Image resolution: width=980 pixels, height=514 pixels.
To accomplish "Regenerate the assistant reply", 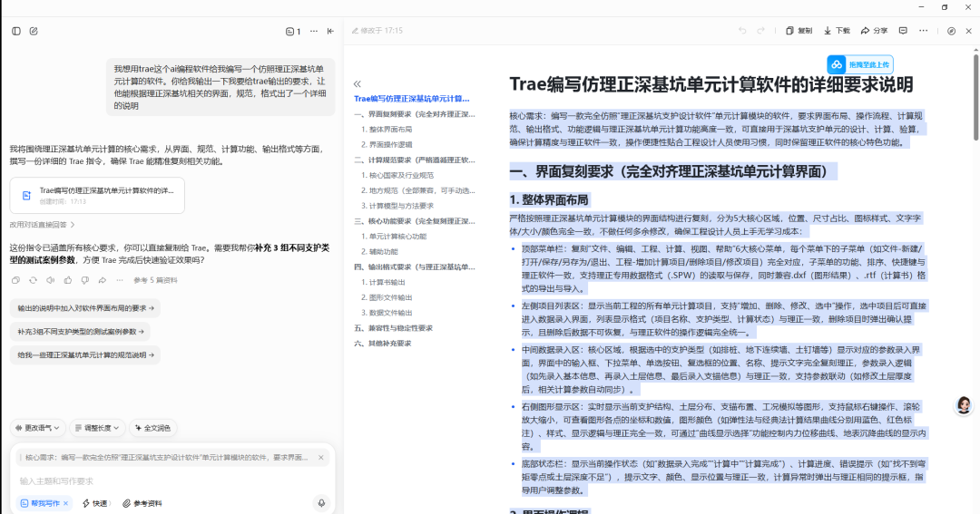I will (34, 280).
